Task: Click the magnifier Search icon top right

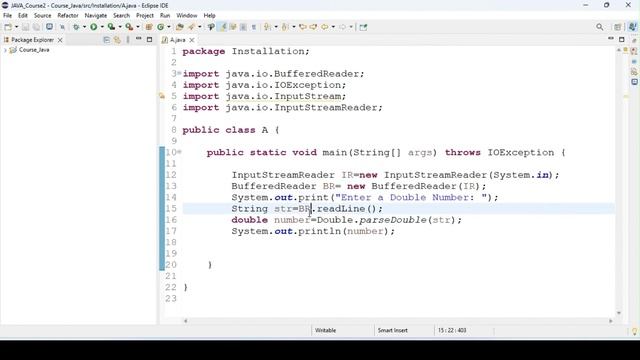Action: 599,27
